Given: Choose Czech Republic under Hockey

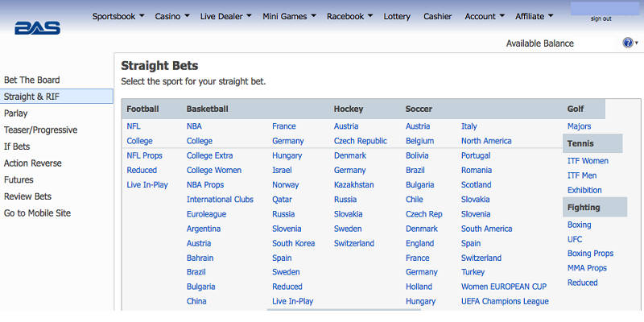Looking at the screenshot, I should 360,141.
